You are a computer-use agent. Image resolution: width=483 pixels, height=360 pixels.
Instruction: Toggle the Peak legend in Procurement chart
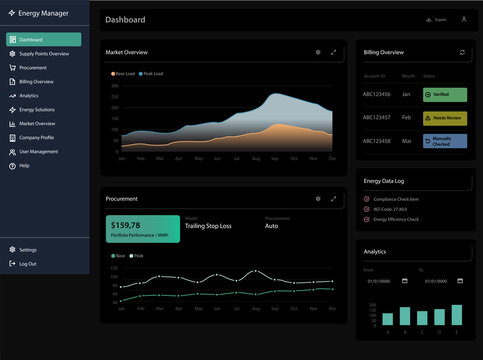tap(136, 256)
